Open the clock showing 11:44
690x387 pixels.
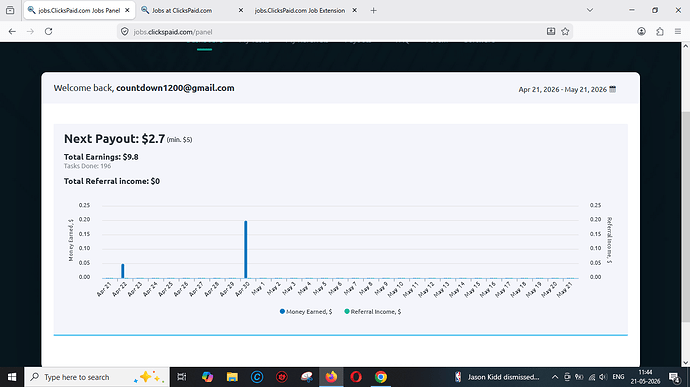click(645, 377)
